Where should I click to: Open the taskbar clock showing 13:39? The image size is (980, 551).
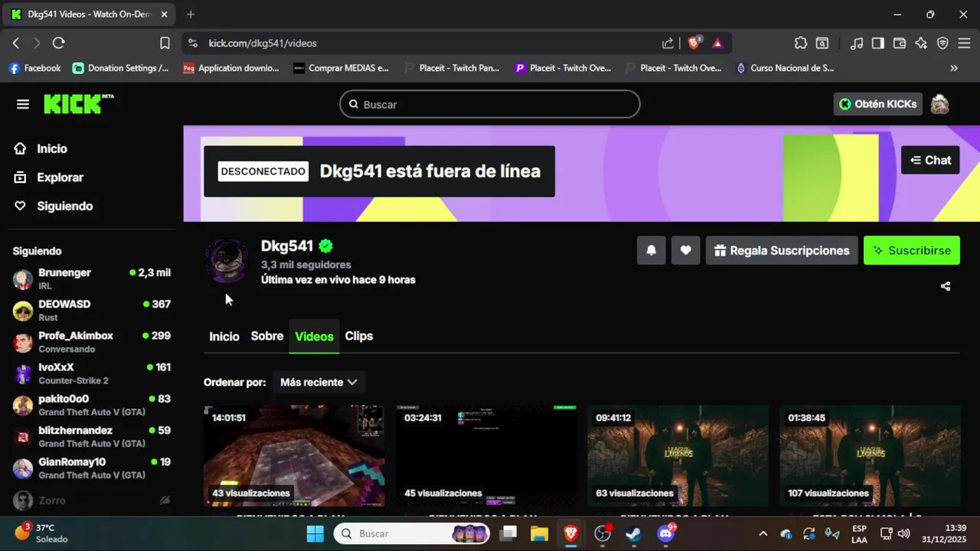click(944, 533)
